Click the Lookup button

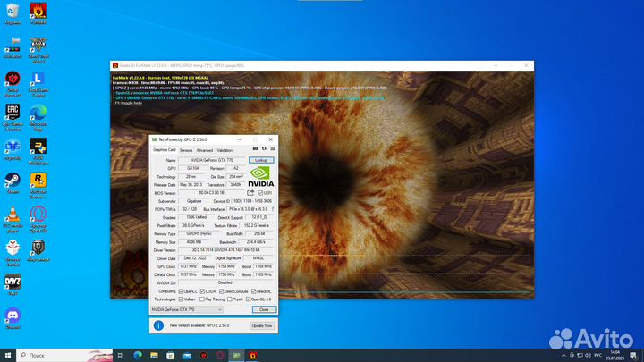pos(261,160)
